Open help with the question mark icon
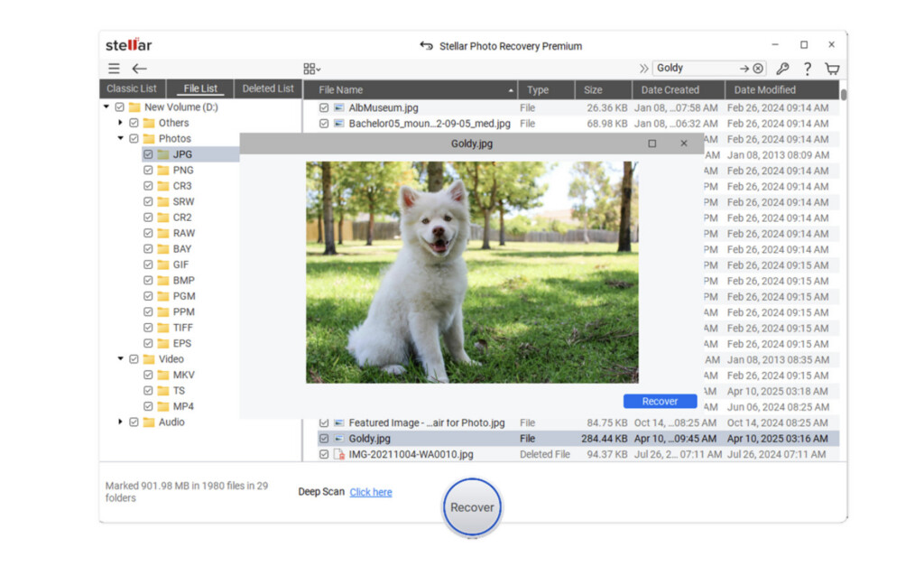The height and width of the screenshot is (566, 924). point(808,69)
